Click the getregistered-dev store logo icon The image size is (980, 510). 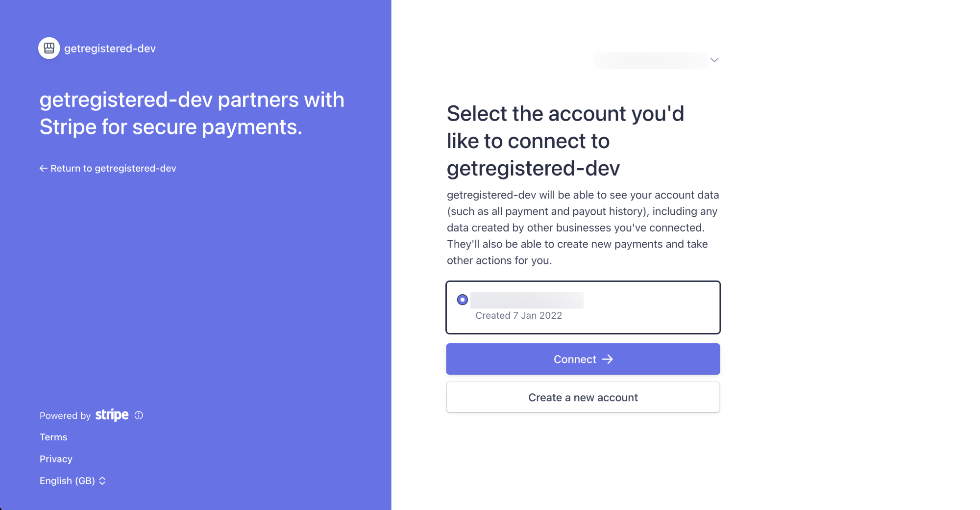49,48
